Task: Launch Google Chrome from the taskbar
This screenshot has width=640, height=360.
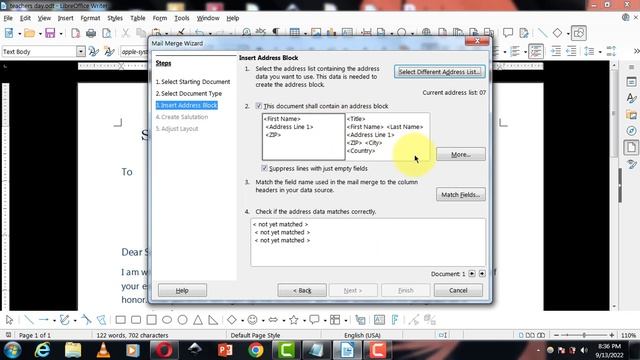Action: point(256,350)
